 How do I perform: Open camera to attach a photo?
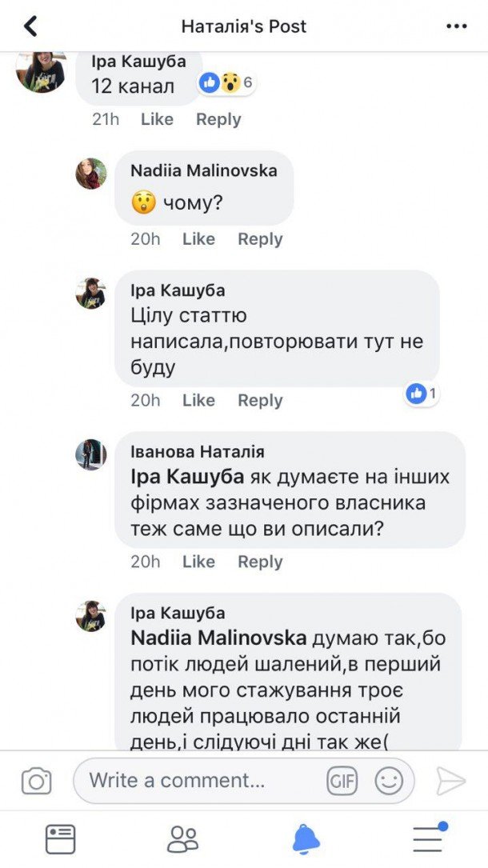(36, 781)
